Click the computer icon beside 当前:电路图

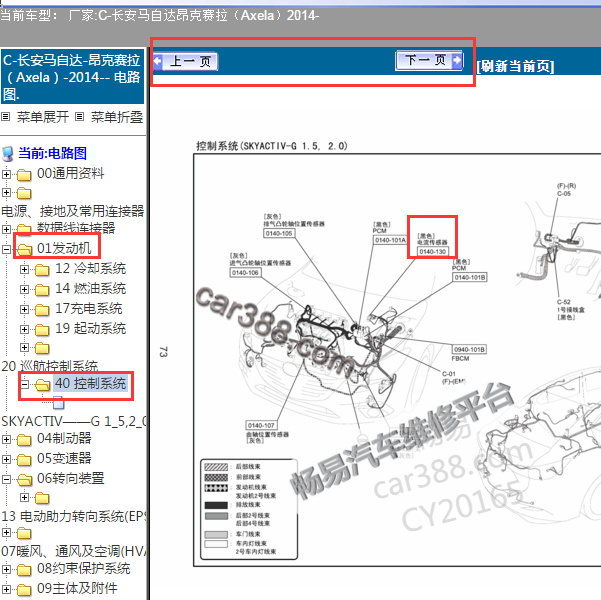pos(8,154)
